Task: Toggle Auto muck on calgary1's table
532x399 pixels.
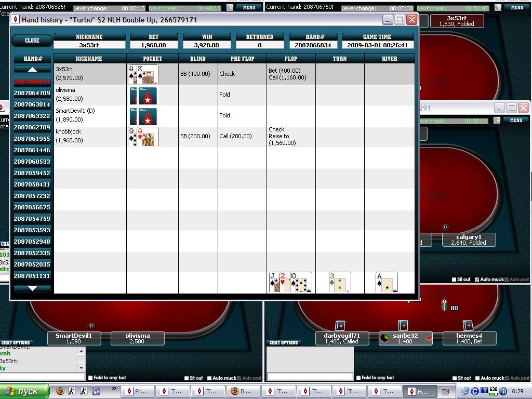Action: (477, 280)
